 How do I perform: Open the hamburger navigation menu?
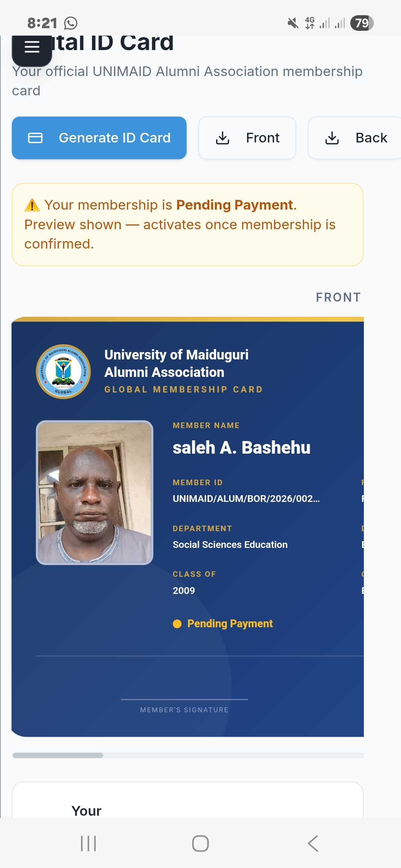32,47
